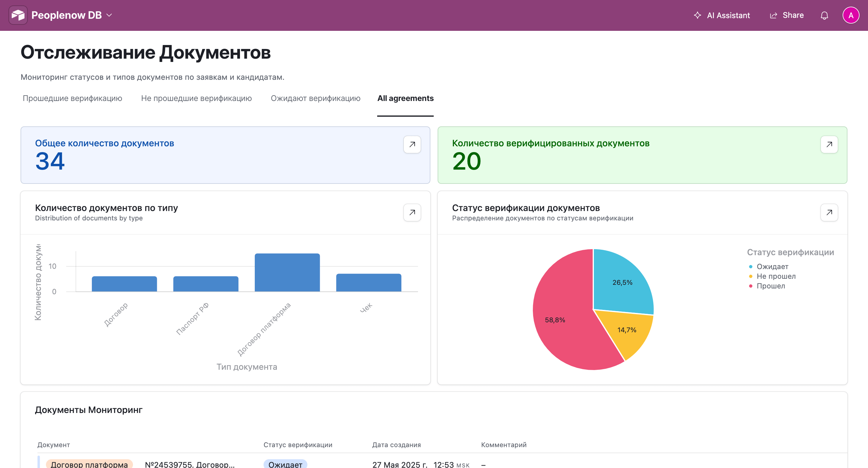Open record №24539755. Договор...

pos(190,464)
